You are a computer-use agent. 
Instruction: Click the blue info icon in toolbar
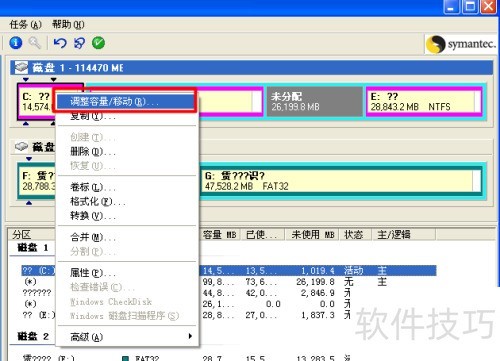(16, 43)
